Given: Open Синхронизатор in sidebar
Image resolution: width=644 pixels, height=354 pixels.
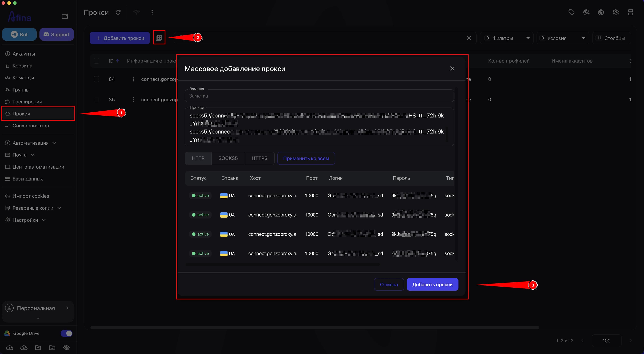Looking at the screenshot, I should click(x=31, y=125).
